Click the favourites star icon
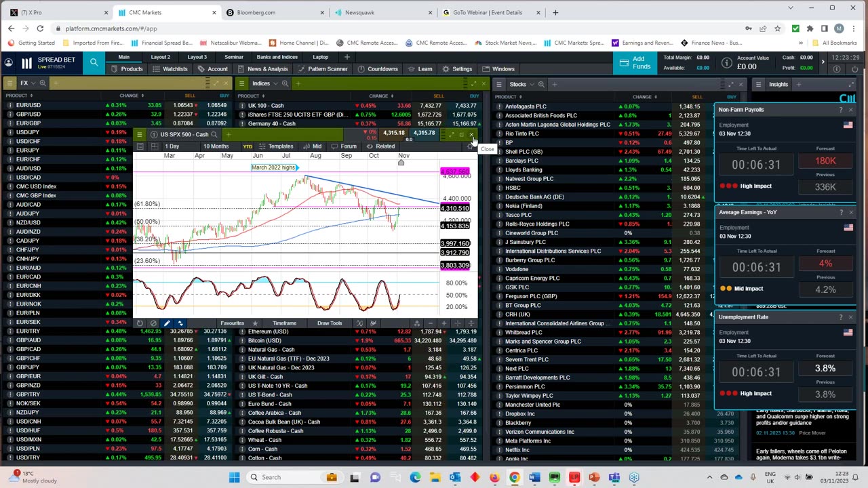 coord(255,323)
